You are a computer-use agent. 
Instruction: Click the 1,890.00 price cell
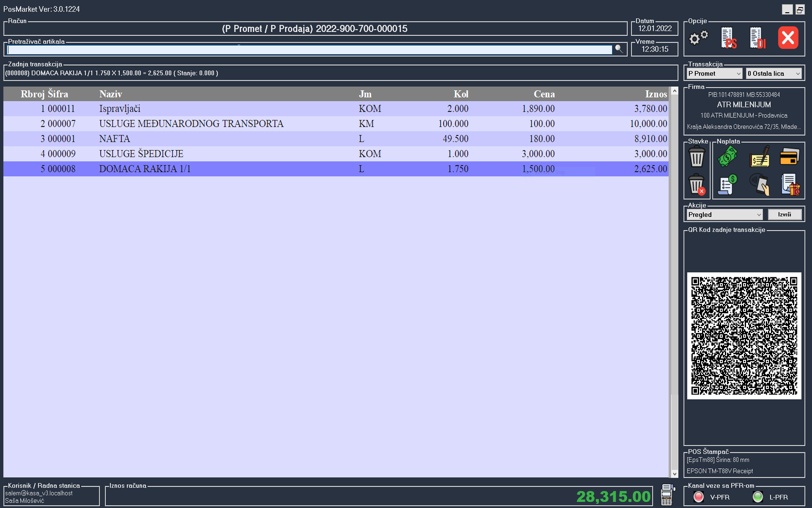pyautogui.click(x=538, y=109)
